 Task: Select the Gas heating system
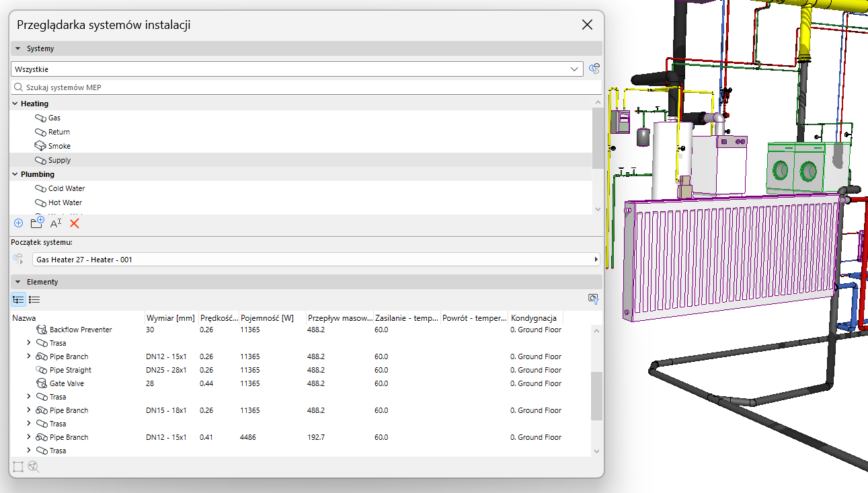click(301, 118)
